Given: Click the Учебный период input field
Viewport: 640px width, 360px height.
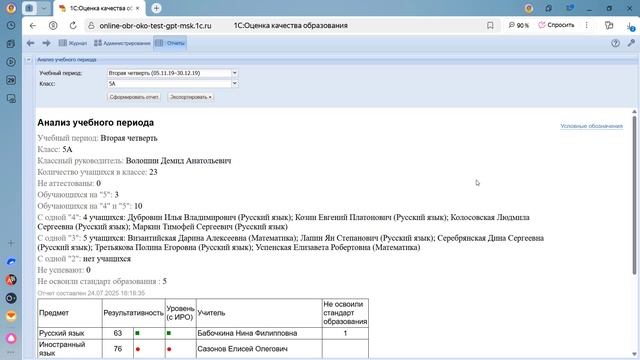Looking at the screenshot, I should pos(169,73).
